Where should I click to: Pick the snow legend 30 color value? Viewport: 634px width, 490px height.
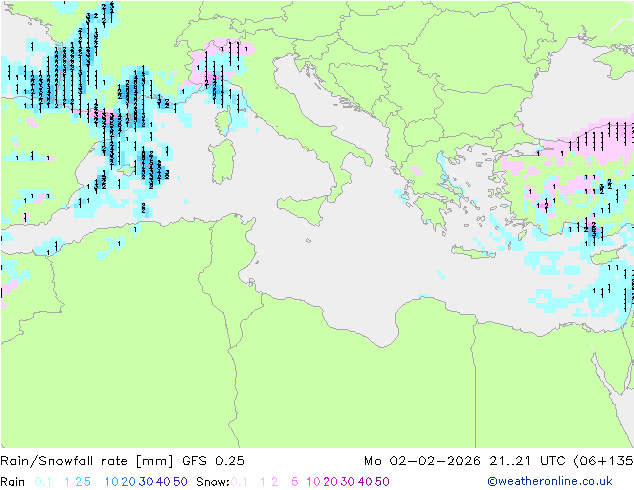(348, 482)
